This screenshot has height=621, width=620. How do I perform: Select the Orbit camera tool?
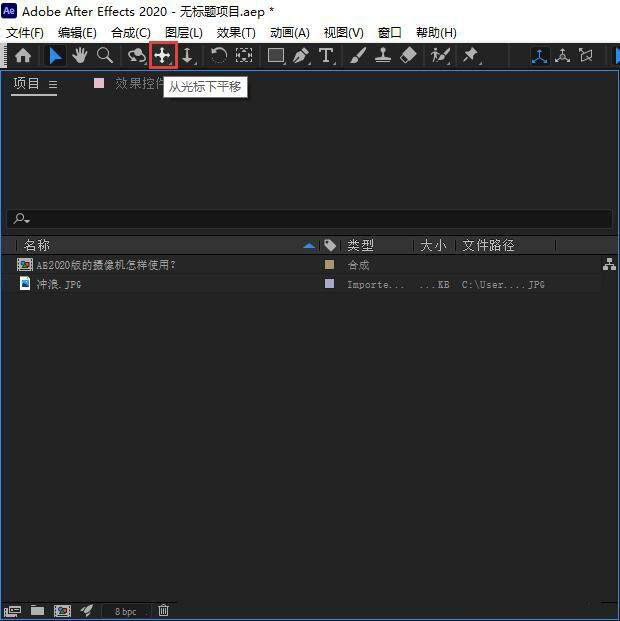[137, 55]
